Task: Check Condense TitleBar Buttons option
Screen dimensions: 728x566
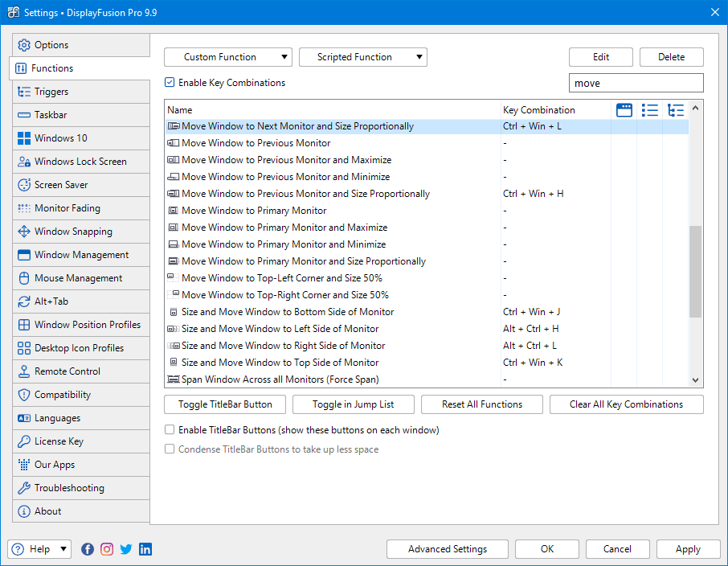Action: coord(170,448)
